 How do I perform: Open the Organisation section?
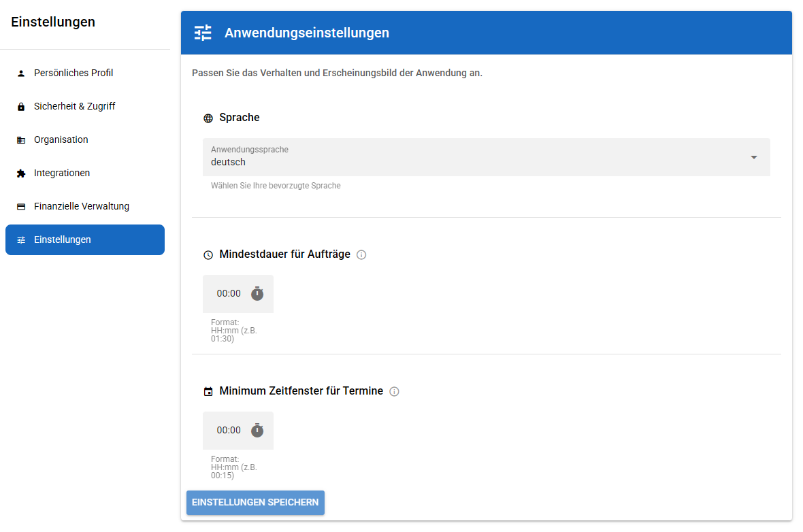tap(85, 139)
